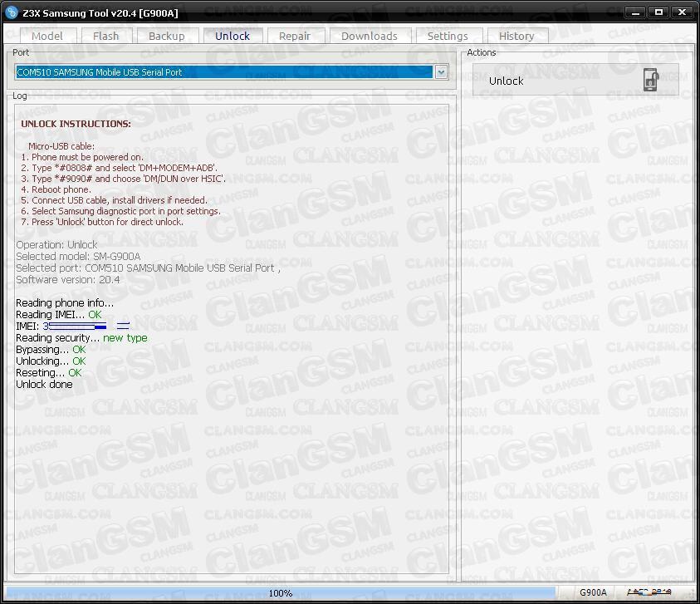Open the Model tab
The image size is (700, 604).
[48, 36]
